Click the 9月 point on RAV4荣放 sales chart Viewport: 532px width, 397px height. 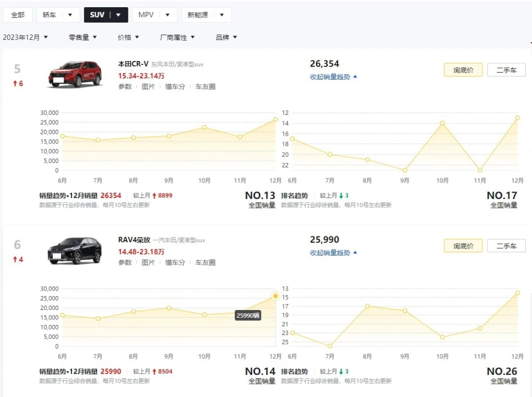tap(169, 308)
